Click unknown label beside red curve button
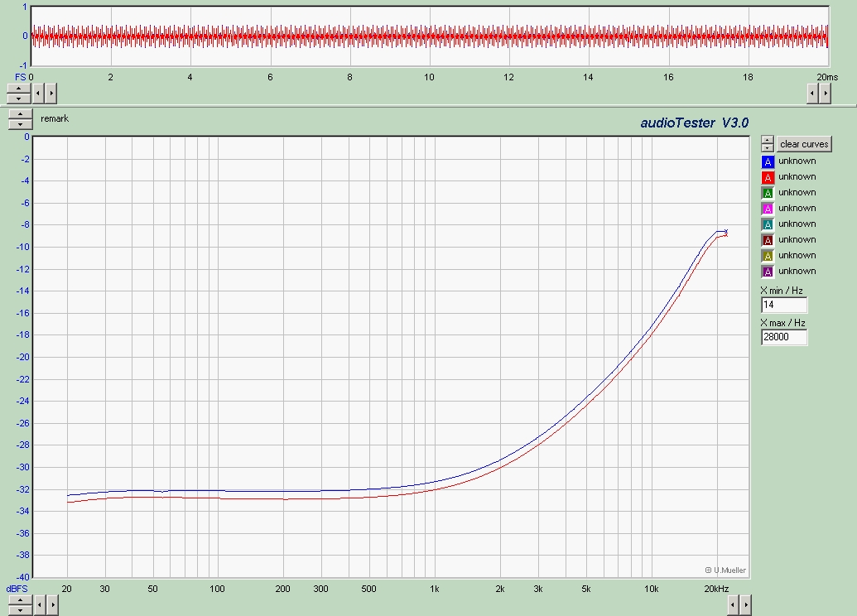 (x=797, y=177)
